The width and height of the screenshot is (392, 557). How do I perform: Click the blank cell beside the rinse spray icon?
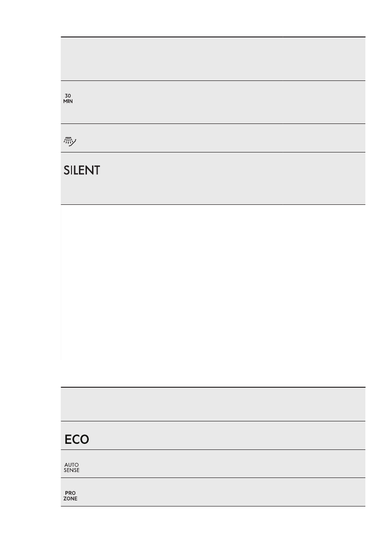point(220,138)
